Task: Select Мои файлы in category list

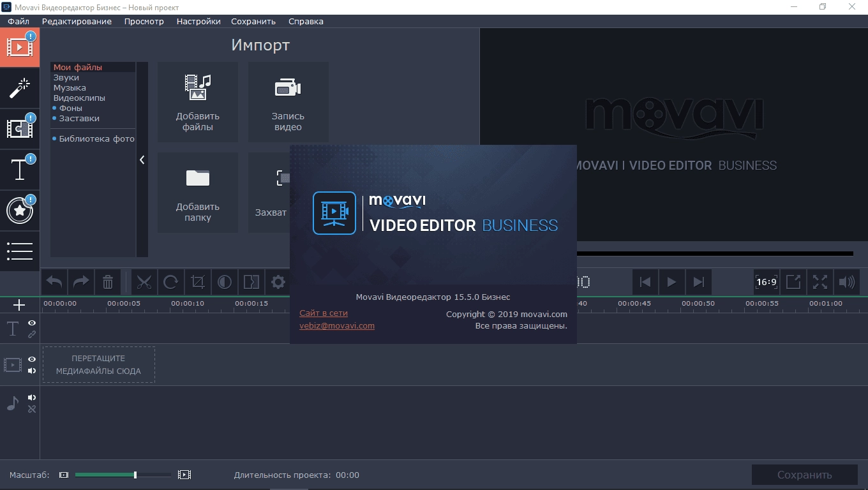Action: [78, 67]
